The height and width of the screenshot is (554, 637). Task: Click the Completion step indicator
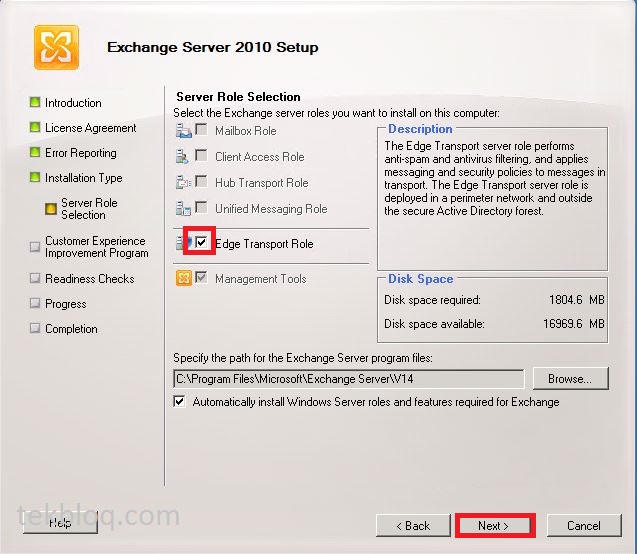[35, 328]
